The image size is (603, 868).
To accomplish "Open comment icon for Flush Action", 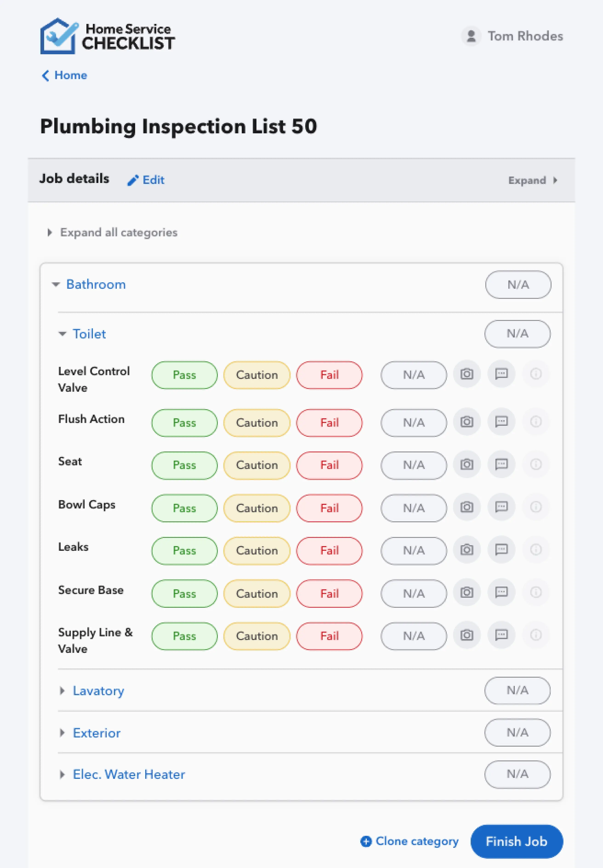I will click(501, 422).
